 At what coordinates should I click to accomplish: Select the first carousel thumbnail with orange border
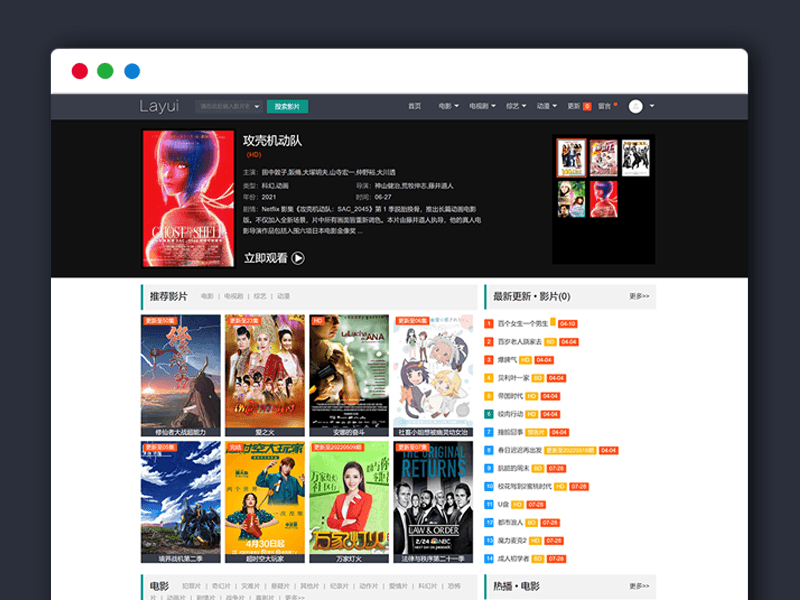tap(571, 158)
